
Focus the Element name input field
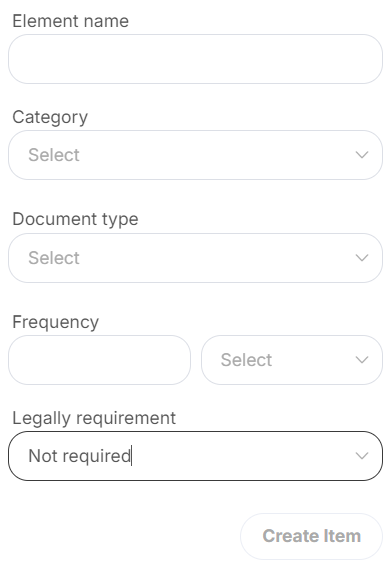click(195, 59)
